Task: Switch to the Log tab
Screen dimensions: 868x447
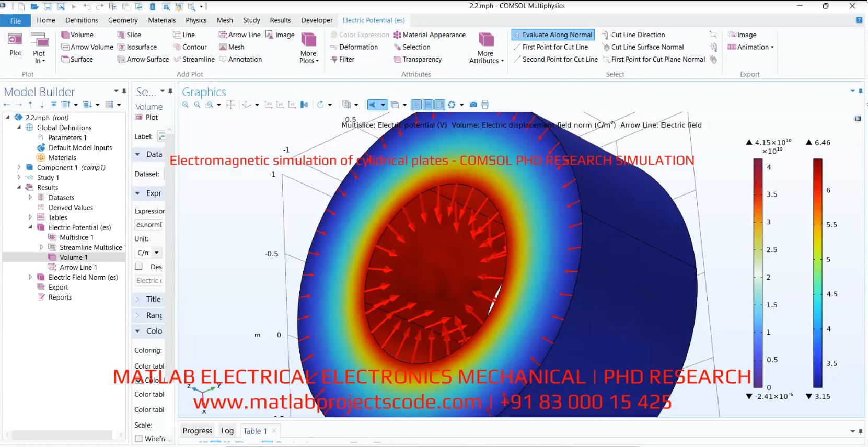Action: click(227, 431)
